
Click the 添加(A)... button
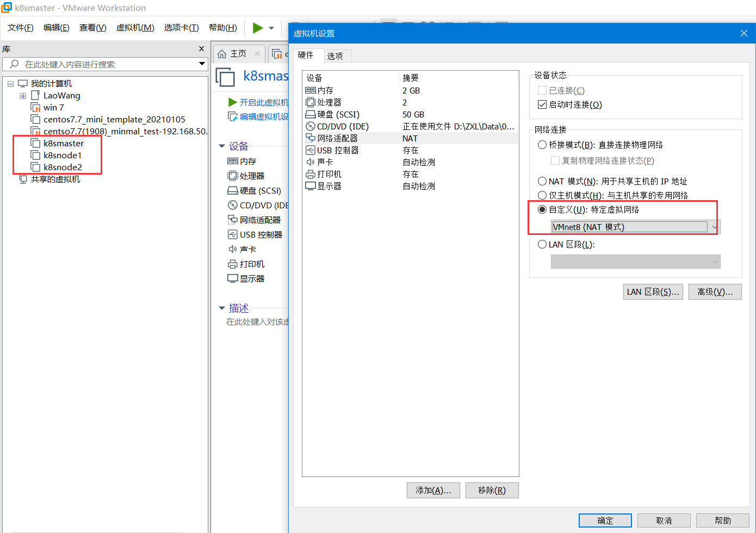point(433,490)
